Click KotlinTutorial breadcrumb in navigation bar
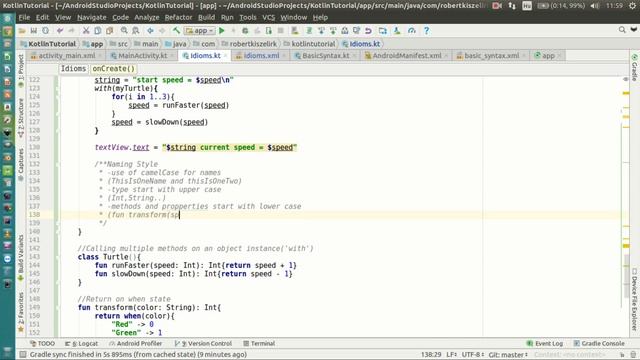Viewport: 640px width, 360px height. (x=49, y=44)
